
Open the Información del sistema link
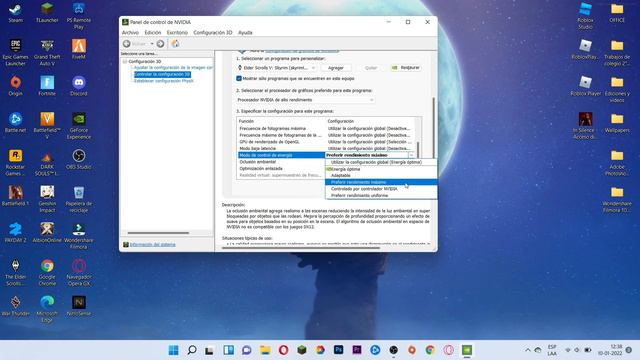coord(153,244)
